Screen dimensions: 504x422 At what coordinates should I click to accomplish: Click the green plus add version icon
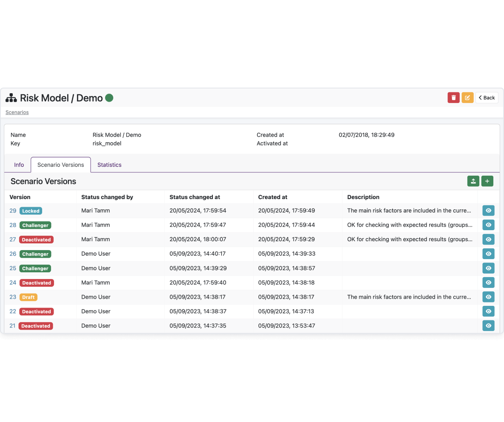pos(487,181)
